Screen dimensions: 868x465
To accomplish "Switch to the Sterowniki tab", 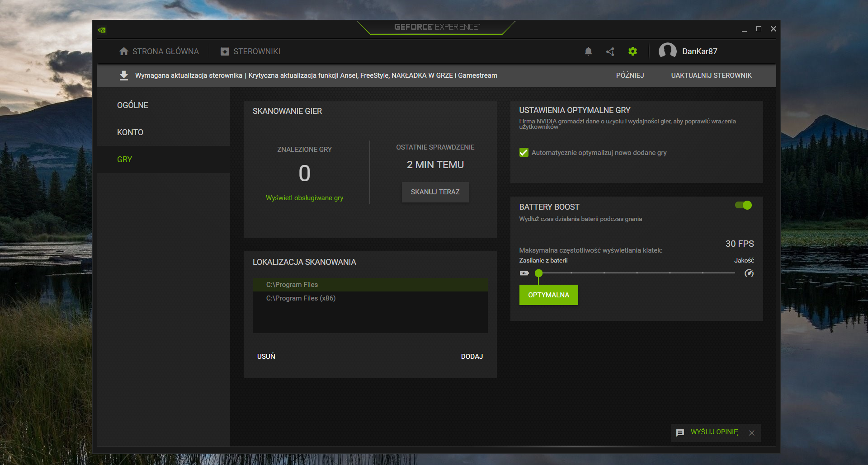I will point(250,52).
